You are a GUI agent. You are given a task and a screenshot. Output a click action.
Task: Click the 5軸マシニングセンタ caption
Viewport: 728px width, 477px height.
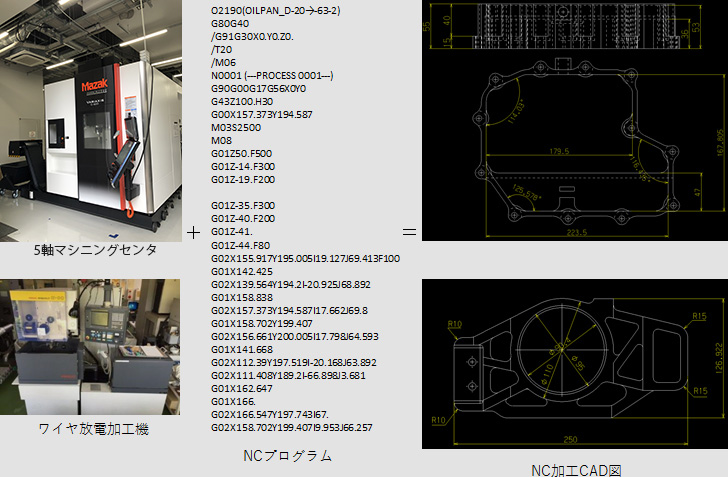click(x=93, y=250)
